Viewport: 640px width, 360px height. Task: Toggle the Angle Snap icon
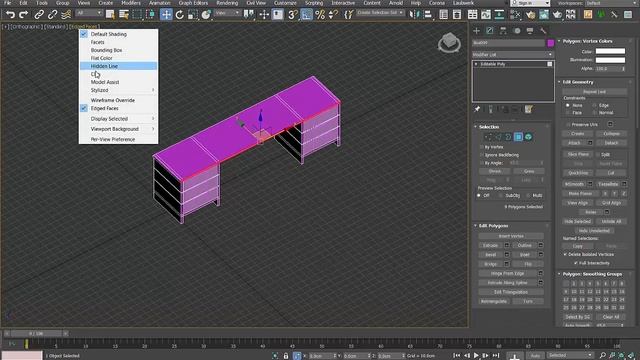click(x=306, y=15)
